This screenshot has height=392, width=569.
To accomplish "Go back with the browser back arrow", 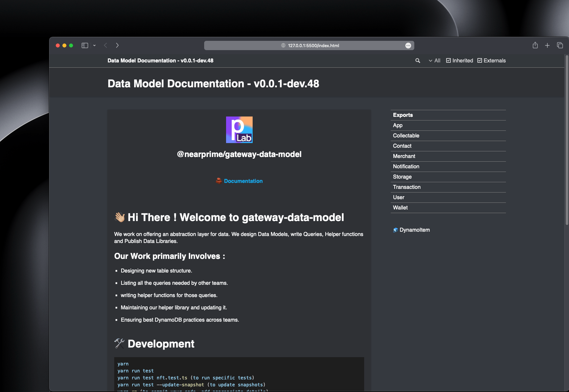I will tap(106, 45).
